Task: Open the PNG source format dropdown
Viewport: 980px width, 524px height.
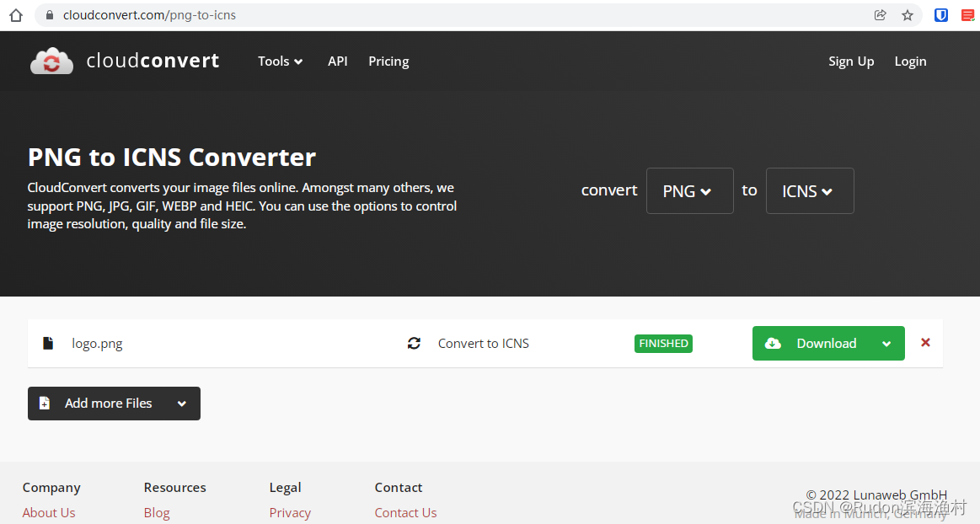Action: [x=689, y=190]
